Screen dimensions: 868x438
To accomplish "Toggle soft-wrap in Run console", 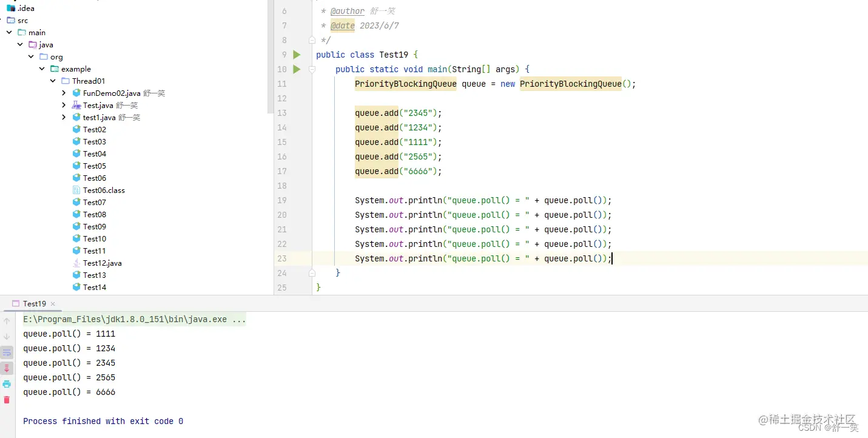I will [7, 352].
